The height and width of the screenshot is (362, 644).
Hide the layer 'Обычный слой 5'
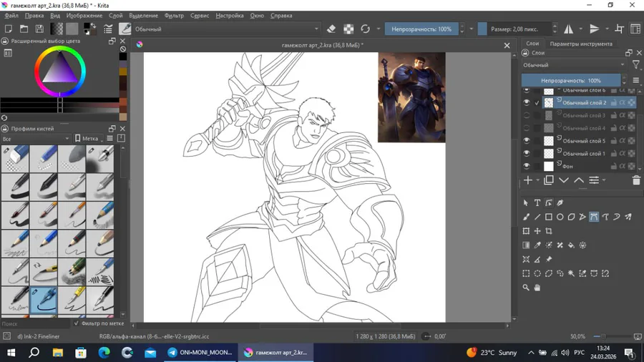[x=527, y=141]
